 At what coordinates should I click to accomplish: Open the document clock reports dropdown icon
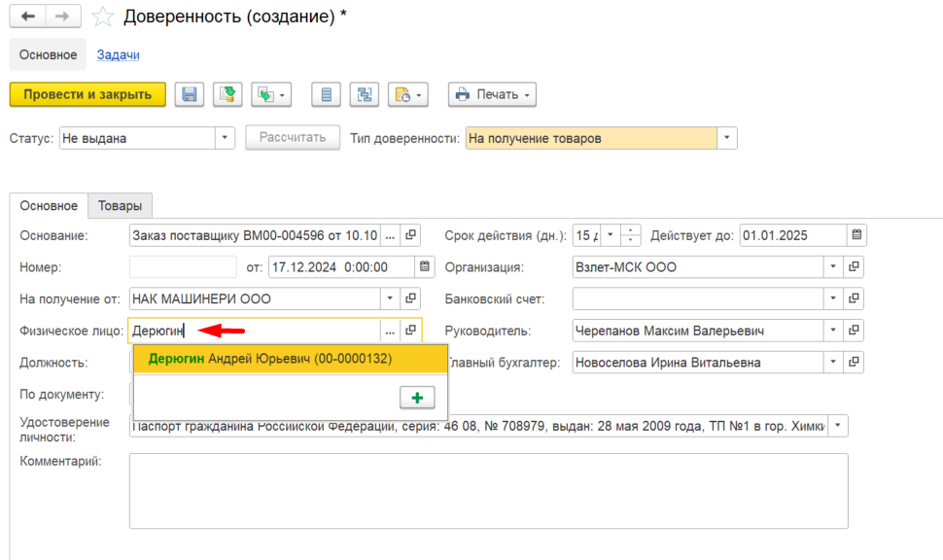pyautogui.click(x=408, y=94)
